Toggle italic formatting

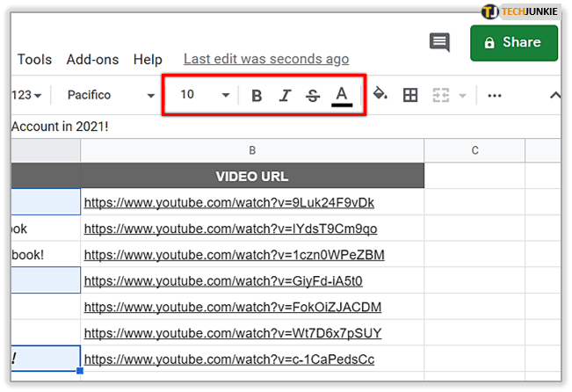tap(285, 95)
